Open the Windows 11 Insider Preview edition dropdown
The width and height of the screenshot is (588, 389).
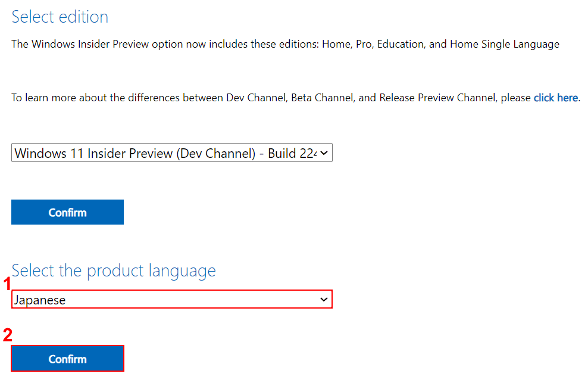coord(171,153)
